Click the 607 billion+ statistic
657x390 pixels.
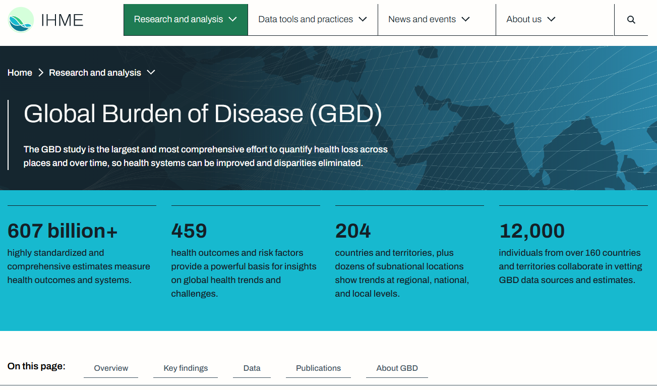point(62,231)
